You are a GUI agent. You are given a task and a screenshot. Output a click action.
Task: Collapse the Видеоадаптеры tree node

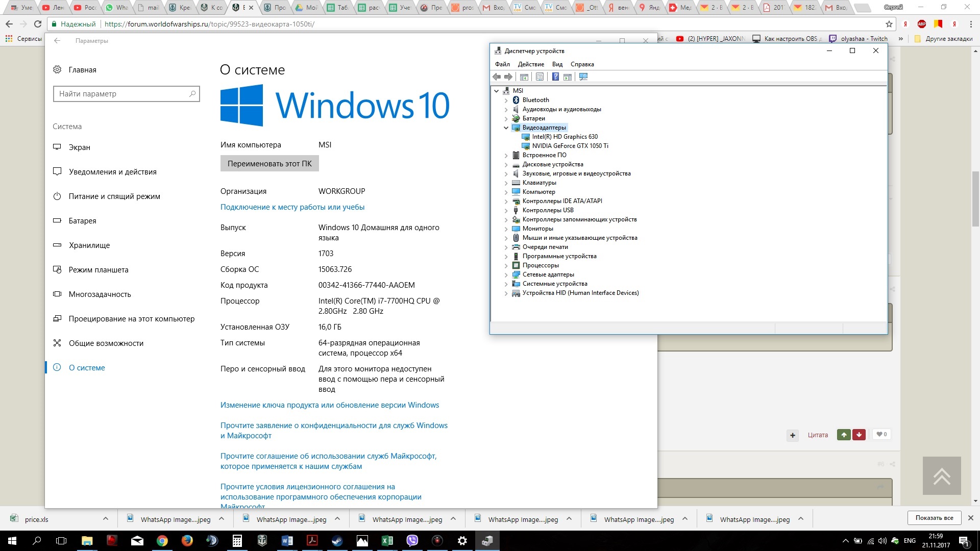click(x=506, y=128)
